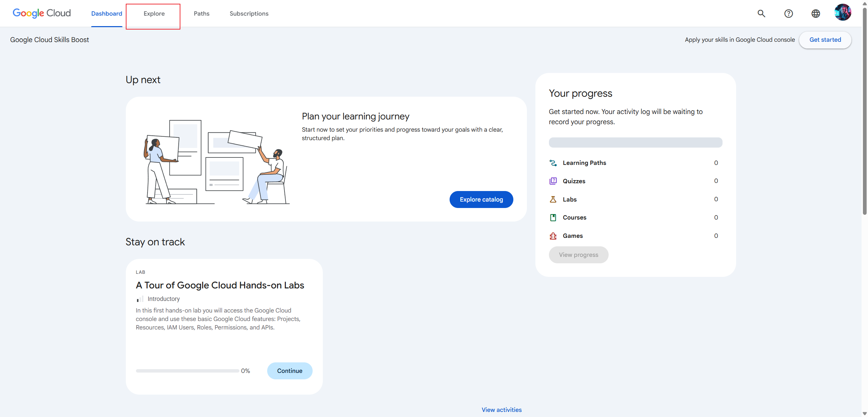
Task: Click the scrollbar down arrow
Action: [x=865, y=414]
